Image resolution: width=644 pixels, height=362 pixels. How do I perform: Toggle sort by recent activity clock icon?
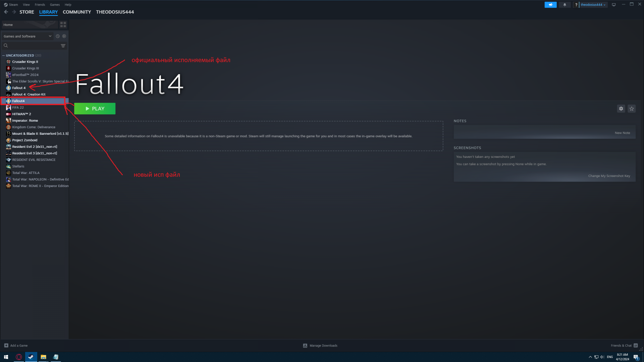(58, 36)
